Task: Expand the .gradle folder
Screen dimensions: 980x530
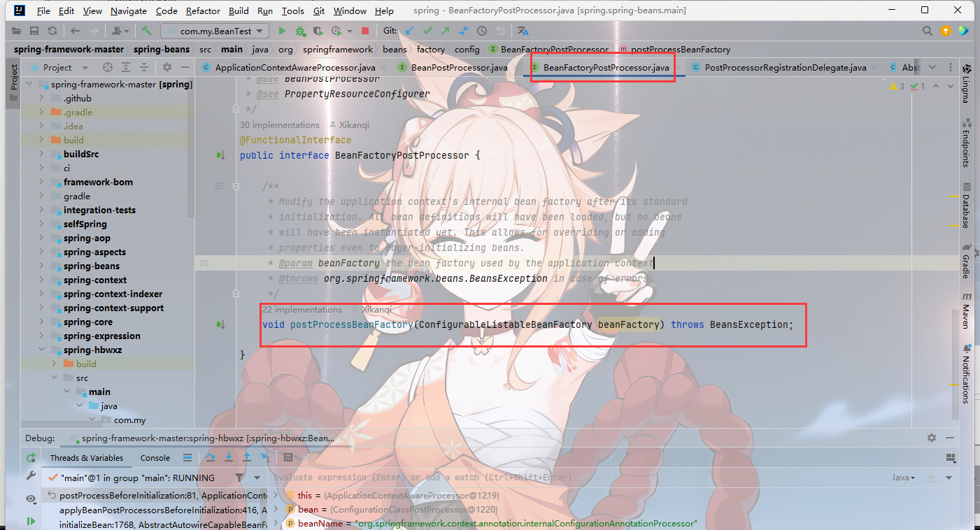Action: coord(42,112)
